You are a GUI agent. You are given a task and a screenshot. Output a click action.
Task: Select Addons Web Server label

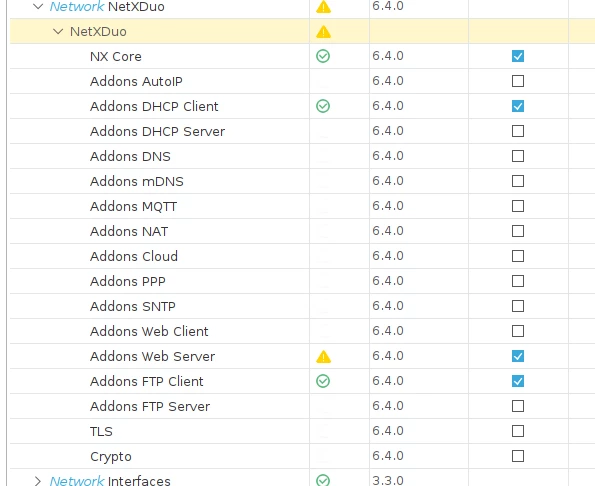click(153, 357)
